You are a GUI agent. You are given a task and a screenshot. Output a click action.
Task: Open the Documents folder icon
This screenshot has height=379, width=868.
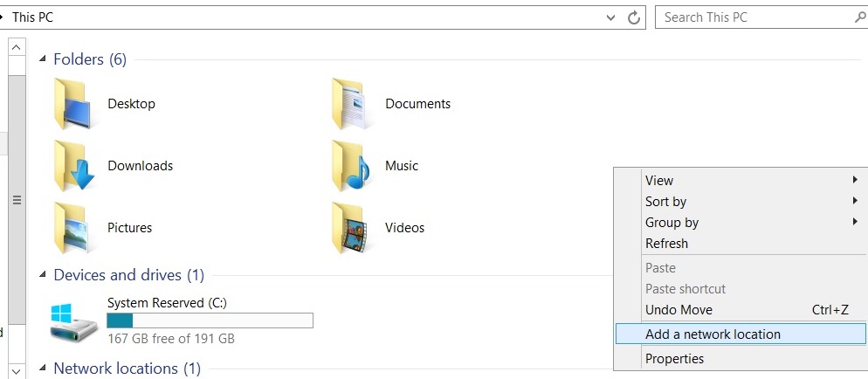point(350,104)
